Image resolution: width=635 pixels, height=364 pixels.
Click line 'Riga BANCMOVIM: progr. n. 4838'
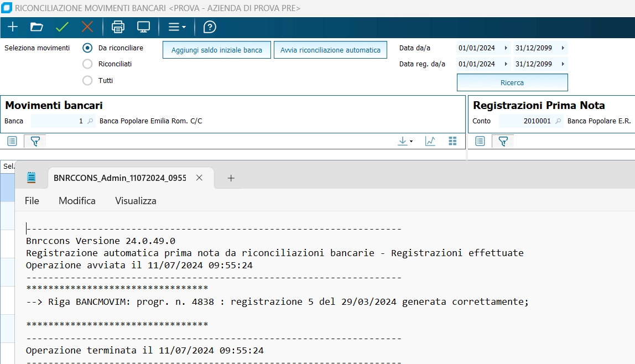(278, 301)
